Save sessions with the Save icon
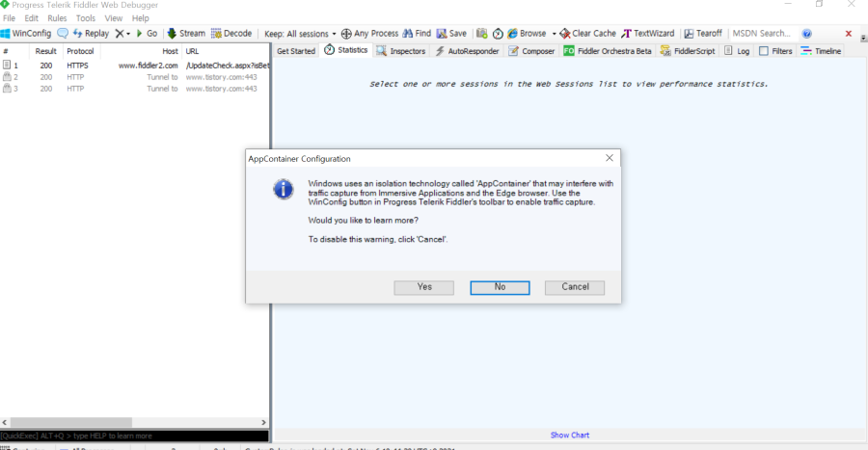This screenshot has width=868, height=450. [451, 33]
